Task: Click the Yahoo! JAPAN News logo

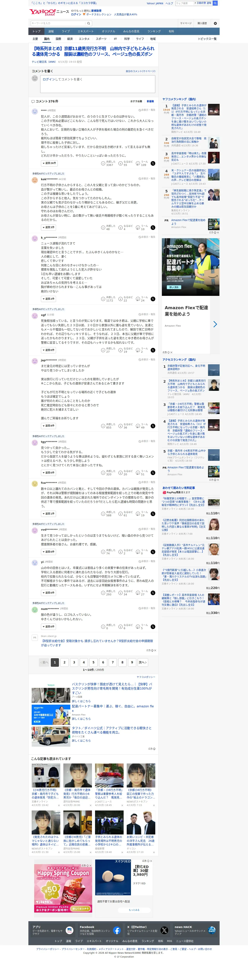Action: click(x=49, y=12)
